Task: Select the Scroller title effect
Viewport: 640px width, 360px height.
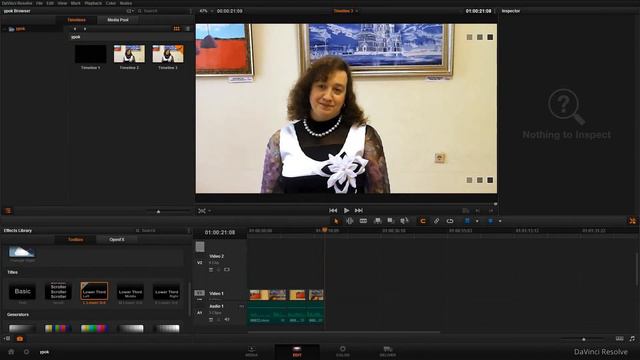Action: point(58,291)
